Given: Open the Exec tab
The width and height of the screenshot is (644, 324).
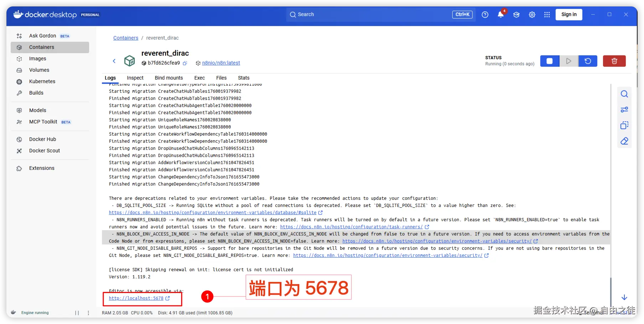Looking at the screenshot, I should [200, 78].
